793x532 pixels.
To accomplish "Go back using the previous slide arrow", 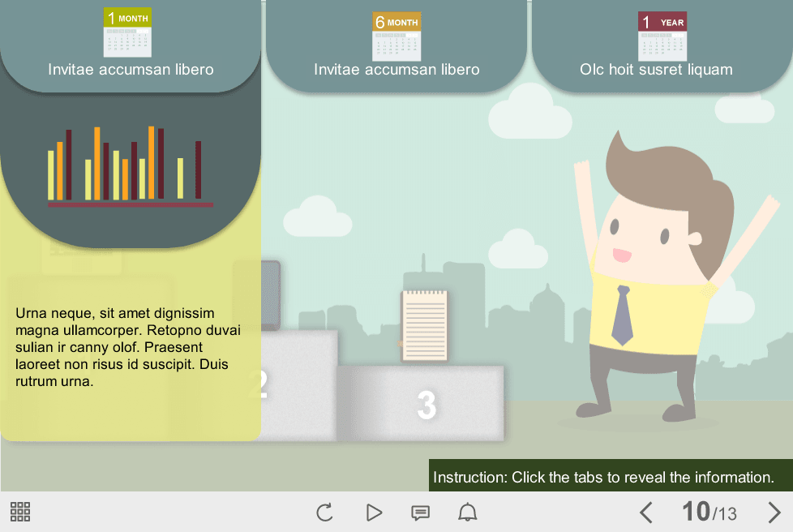I will point(646,512).
